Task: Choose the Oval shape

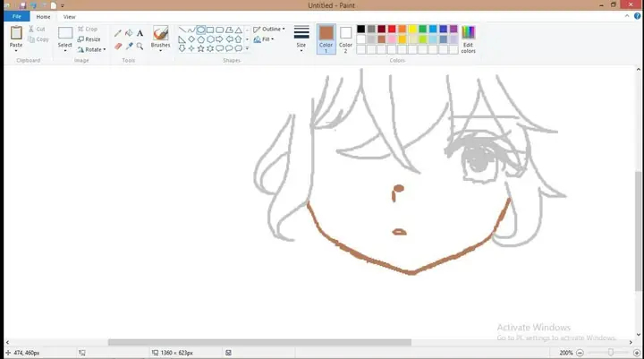Action: point(201,30)
